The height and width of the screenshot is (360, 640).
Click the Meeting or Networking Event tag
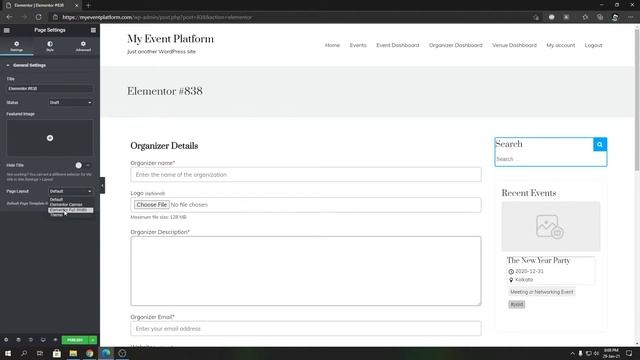click(542, 292)
